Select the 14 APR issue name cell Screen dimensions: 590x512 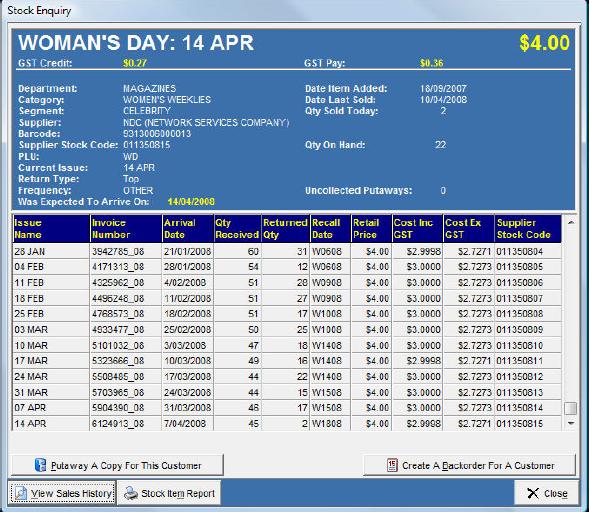pyautogui.click(x=51, y=424)
